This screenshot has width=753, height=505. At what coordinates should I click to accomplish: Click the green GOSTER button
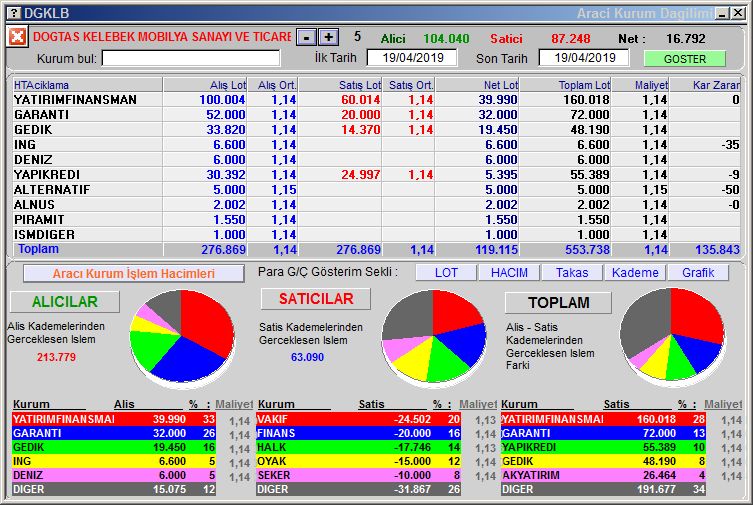pyautogui.click(x=684, y=59)
